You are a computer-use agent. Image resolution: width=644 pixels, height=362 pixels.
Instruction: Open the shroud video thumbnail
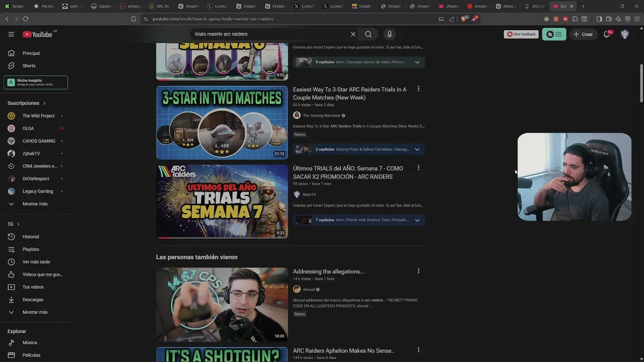tap(222, 305)
